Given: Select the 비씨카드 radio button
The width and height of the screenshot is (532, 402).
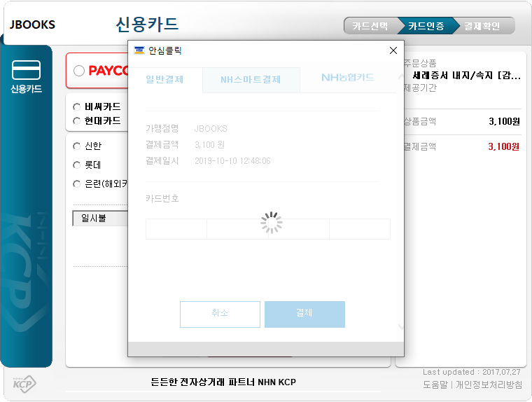Looking at the screenshot, I should [77, 107].
